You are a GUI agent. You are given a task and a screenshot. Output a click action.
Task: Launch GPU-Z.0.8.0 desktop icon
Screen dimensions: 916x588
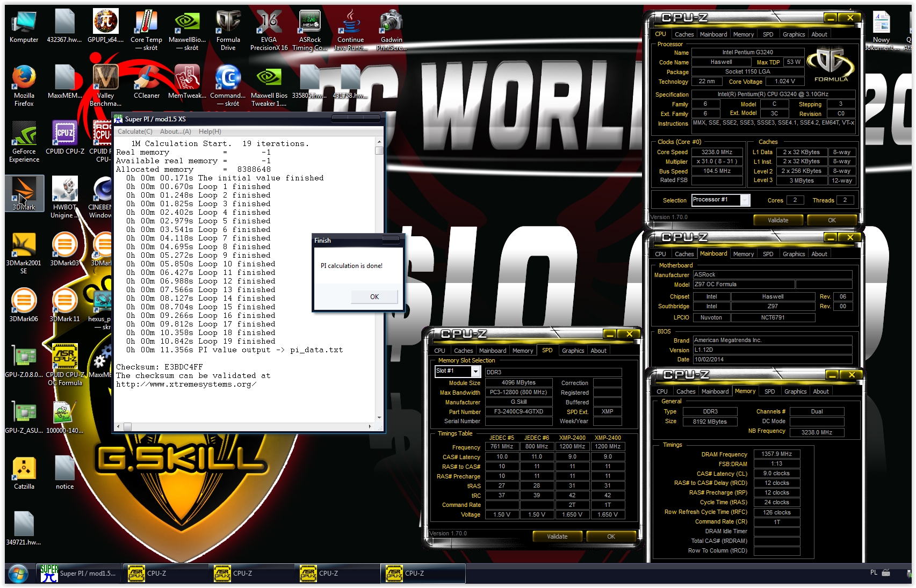[24, 361]
